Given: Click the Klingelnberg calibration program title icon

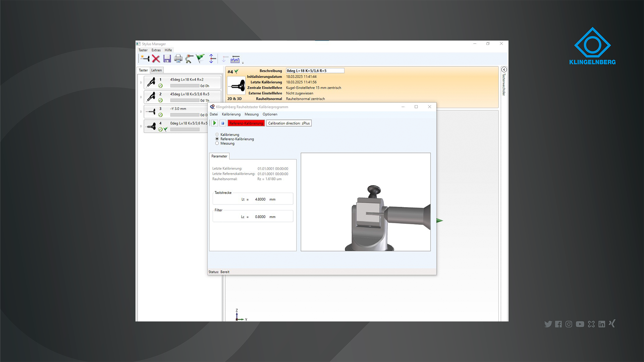Looking at the screenshot, I should coord(212,107).
